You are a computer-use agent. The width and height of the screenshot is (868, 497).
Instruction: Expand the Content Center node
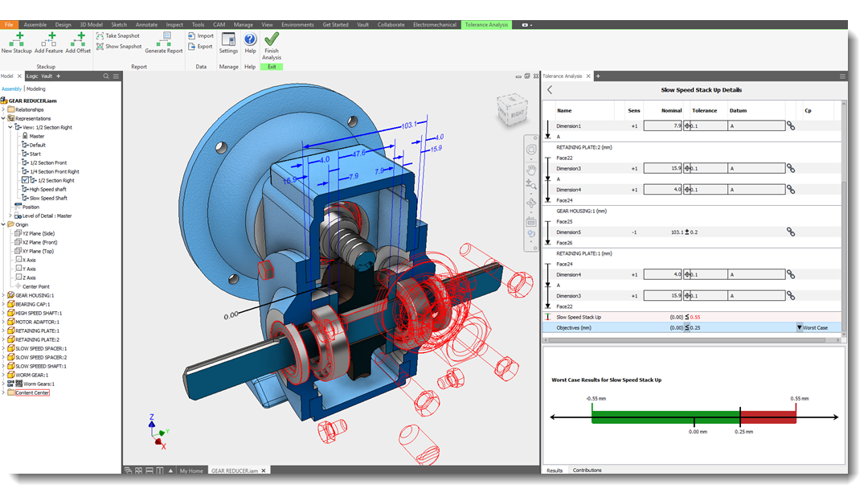pos(4,392)
